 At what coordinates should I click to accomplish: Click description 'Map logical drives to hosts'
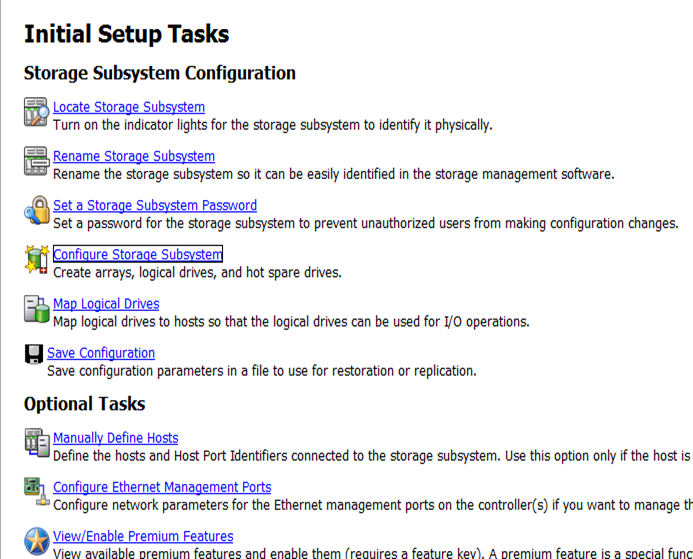[x=129, y=321]
